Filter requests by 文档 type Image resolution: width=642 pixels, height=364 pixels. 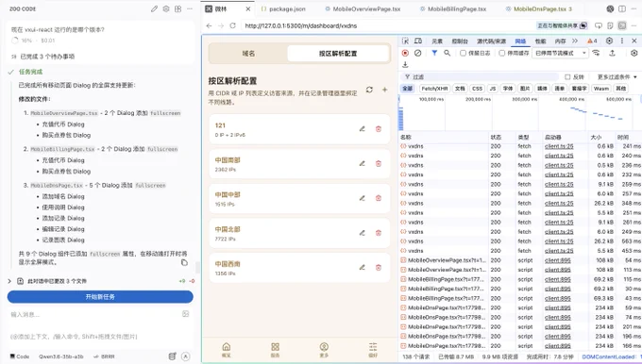click(460, 89)
